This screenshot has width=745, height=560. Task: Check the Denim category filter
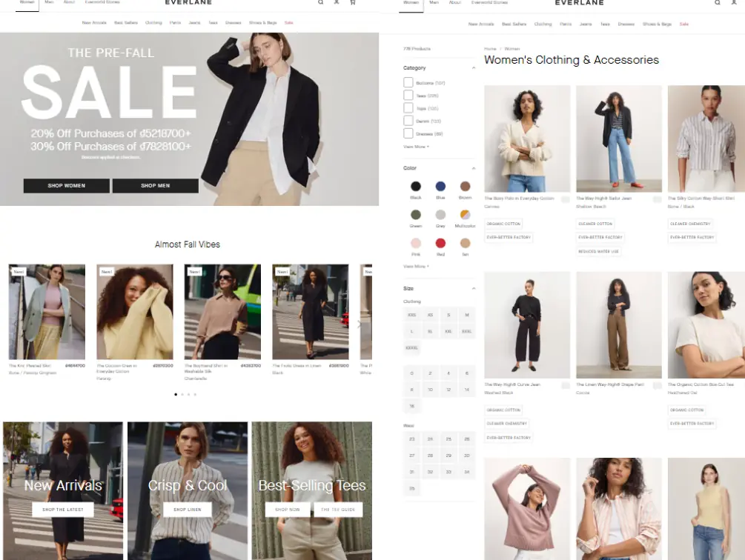[408, 121]
